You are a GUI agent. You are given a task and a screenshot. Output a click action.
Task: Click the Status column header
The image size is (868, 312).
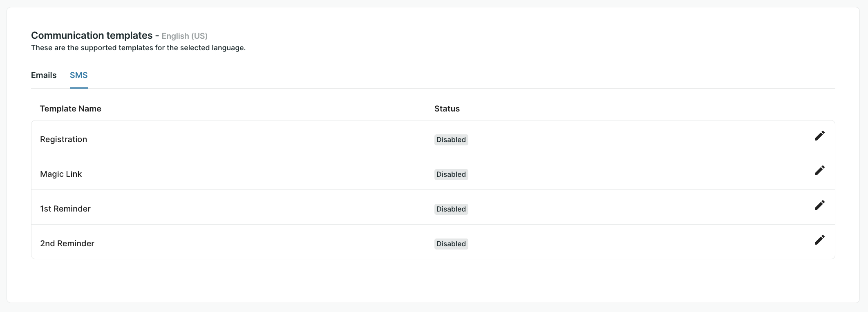tap(447, 108)
